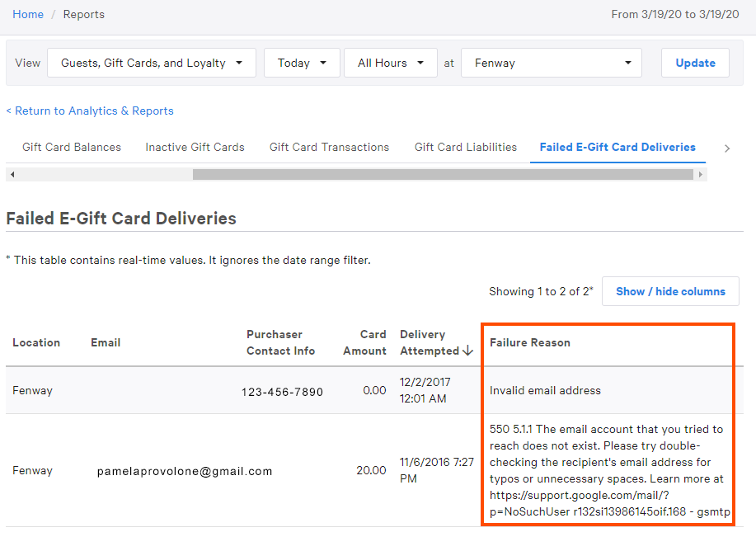756x551 pixels.
Task: Open the Fenway location dropdown
Action: tap(551, 63)
